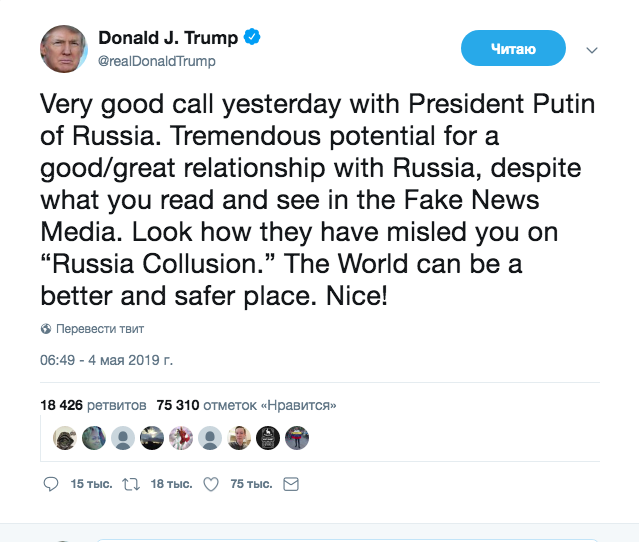Click the first liker avatar in the row
Viewport: 639px width, 542px height.
pos(64,438)
